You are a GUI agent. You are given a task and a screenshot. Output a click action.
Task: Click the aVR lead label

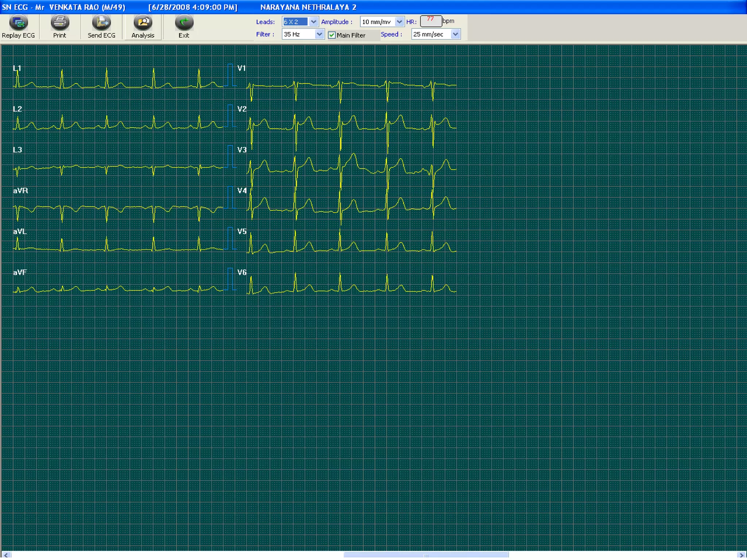click(20, 191)
